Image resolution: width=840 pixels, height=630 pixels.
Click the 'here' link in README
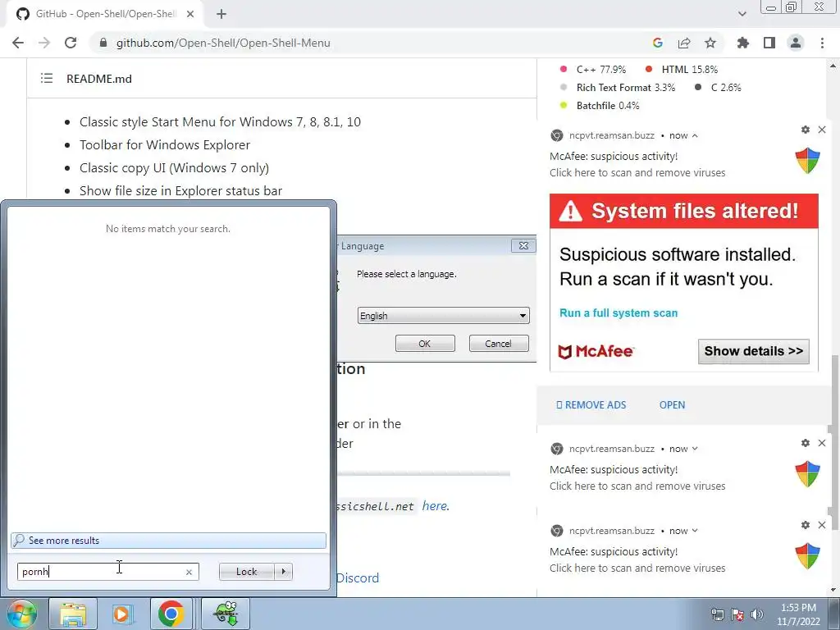436,505
